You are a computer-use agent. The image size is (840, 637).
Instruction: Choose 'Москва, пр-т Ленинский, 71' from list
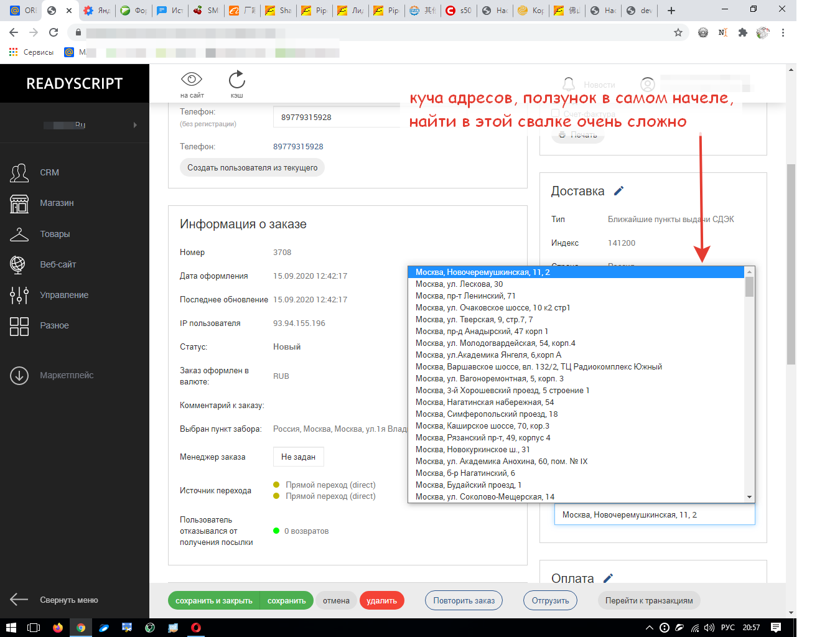[465, 296]
